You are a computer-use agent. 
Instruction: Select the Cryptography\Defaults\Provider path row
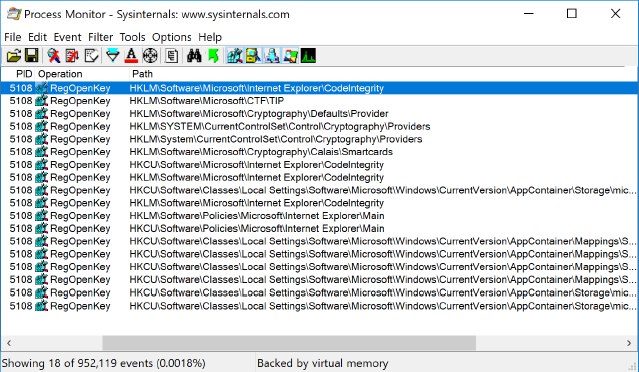click(x=320, y=114)
